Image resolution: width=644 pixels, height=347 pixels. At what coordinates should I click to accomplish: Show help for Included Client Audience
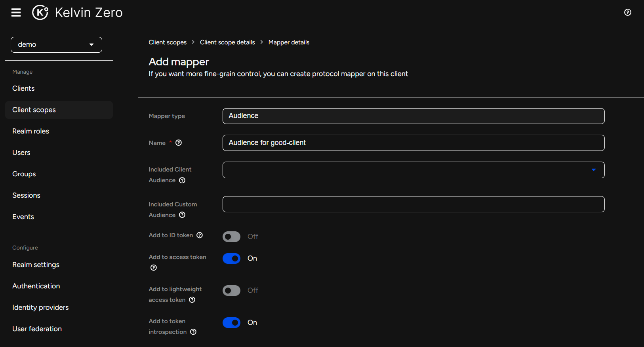[x=182, y=180]
